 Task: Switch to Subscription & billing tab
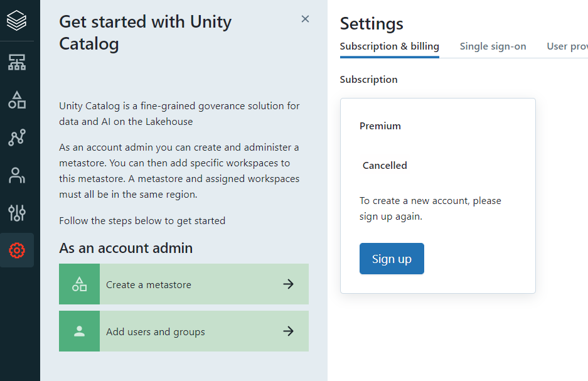pyautogui.click(x=389, y=46)
